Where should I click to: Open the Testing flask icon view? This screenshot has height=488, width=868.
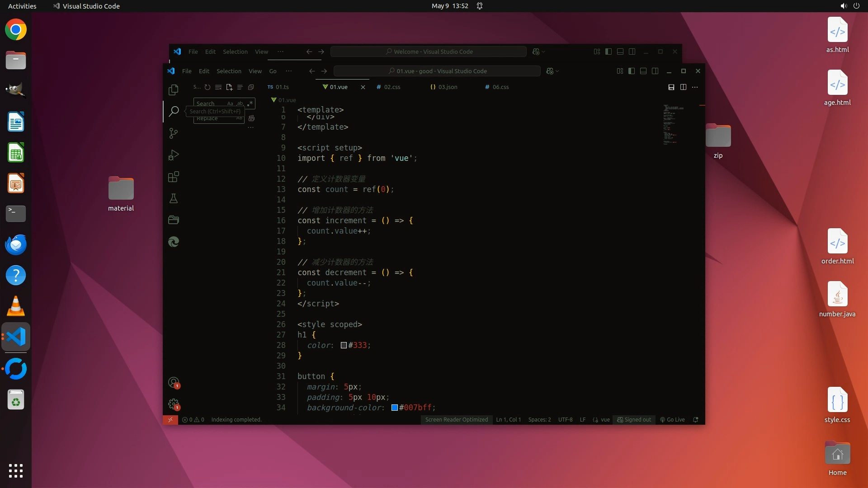(x=173, y=198)
